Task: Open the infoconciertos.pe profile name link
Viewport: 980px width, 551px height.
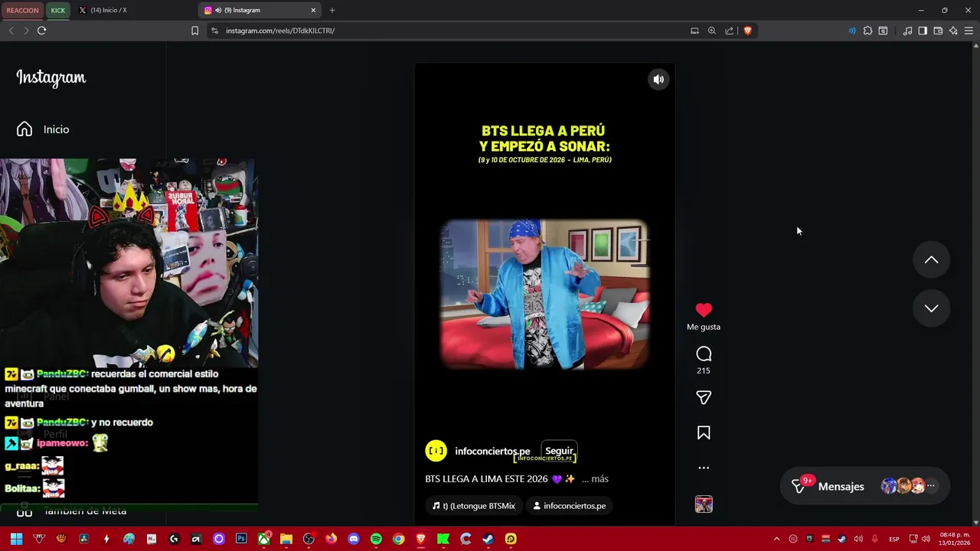Action: click(x=492, y=452)
